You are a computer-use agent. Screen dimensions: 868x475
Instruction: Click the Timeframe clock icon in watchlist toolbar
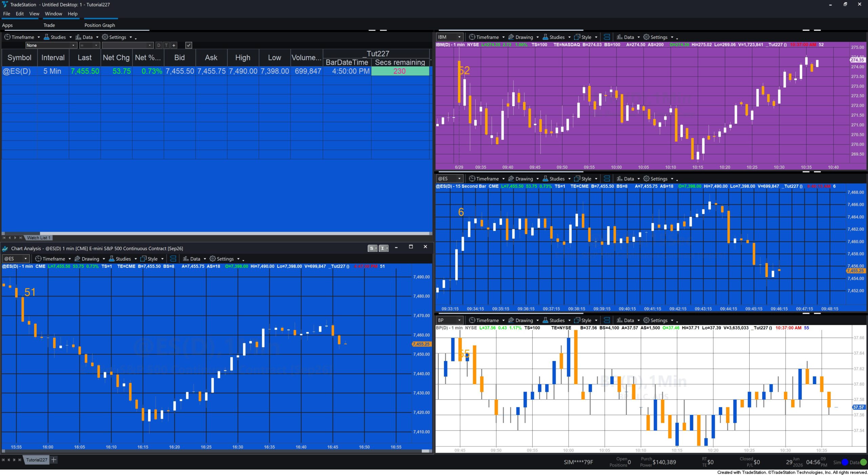tap(7, 37)
